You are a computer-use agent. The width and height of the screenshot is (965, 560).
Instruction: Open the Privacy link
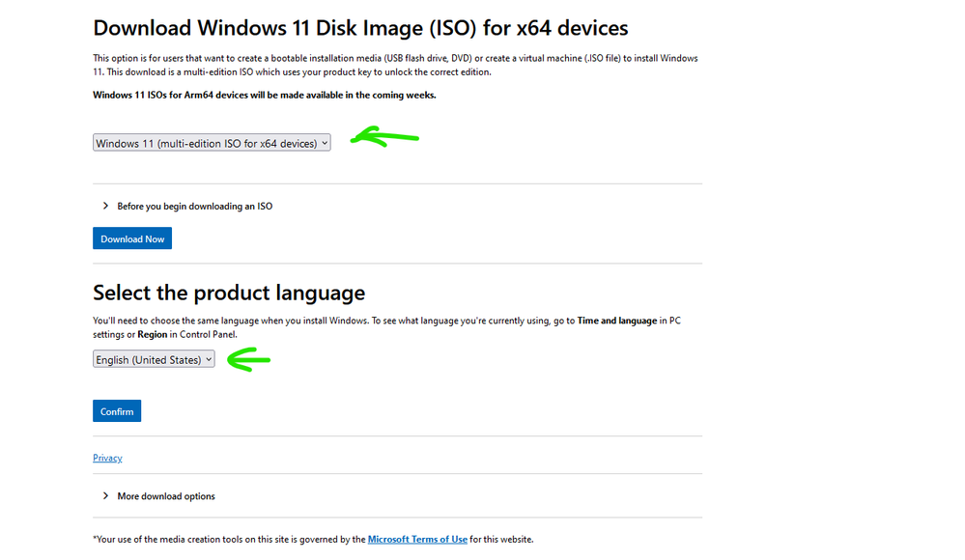pos(107,458)
